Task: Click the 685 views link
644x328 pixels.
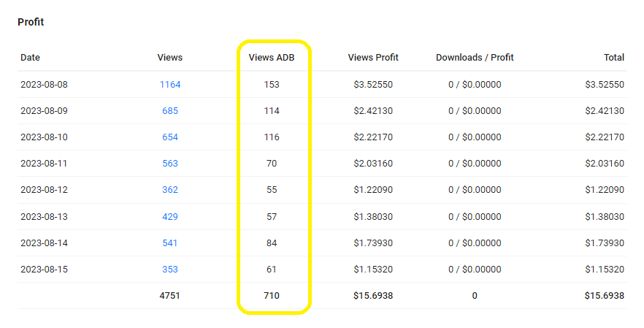Action: coord(170,111)
